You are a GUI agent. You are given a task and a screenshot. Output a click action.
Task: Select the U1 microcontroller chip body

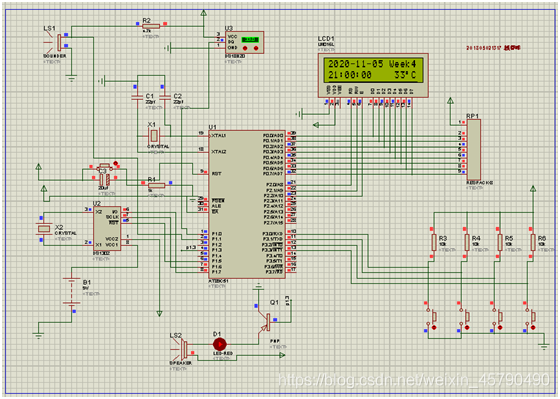(247, 204)
